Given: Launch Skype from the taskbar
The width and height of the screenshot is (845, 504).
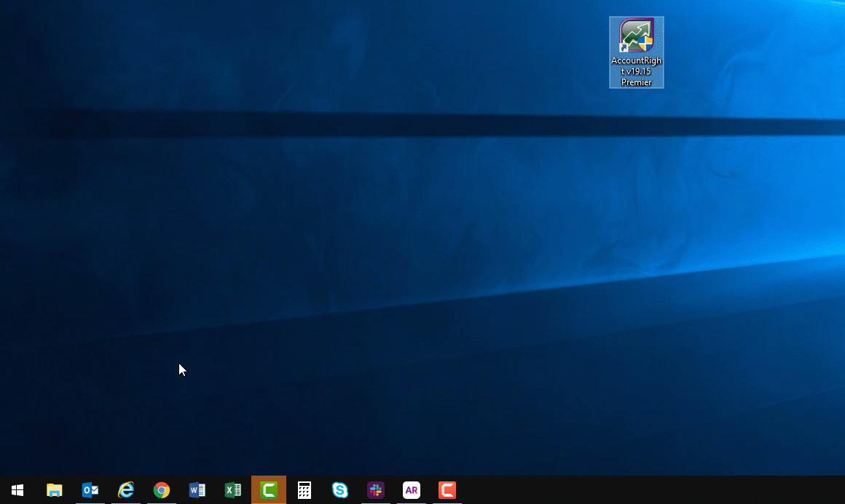Looking at the screenshot, I should (x=340, y=490).
